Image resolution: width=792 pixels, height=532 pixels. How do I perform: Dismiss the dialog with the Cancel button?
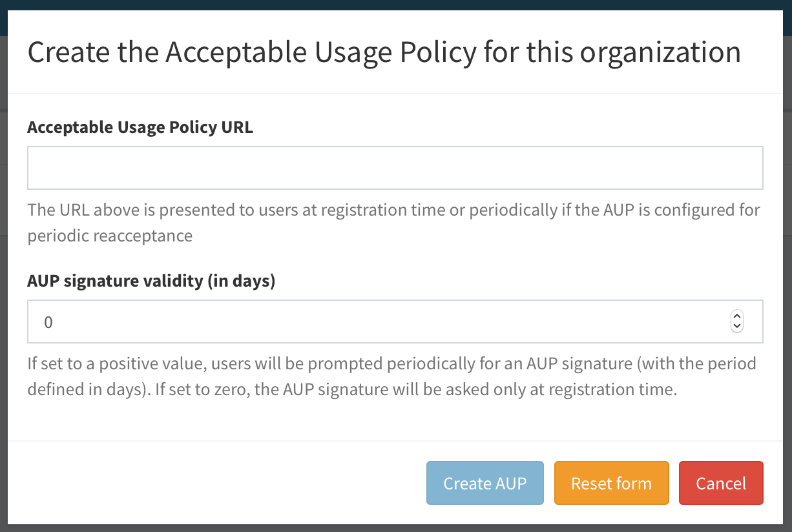[x=721, y=483]
